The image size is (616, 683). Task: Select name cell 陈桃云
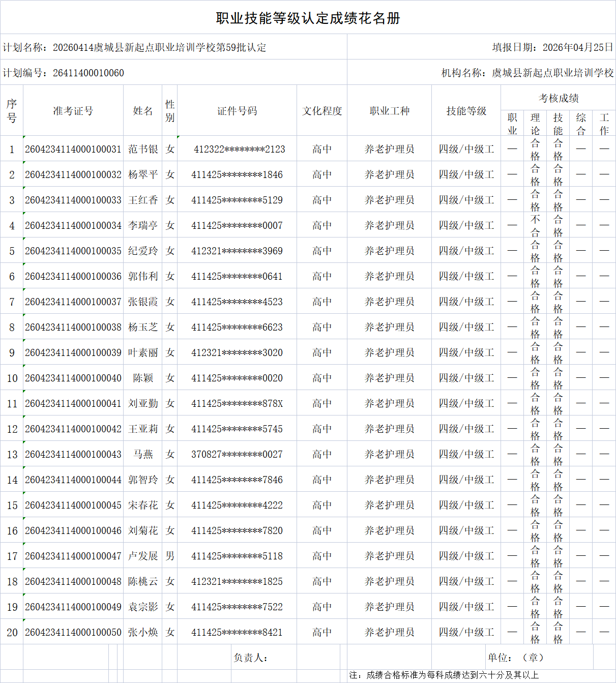click(143, 581)
